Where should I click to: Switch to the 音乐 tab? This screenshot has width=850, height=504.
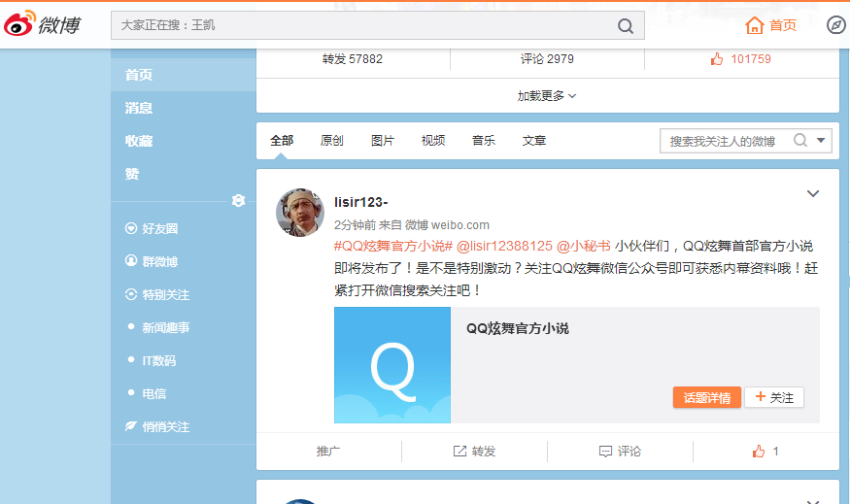coord(484,141)
